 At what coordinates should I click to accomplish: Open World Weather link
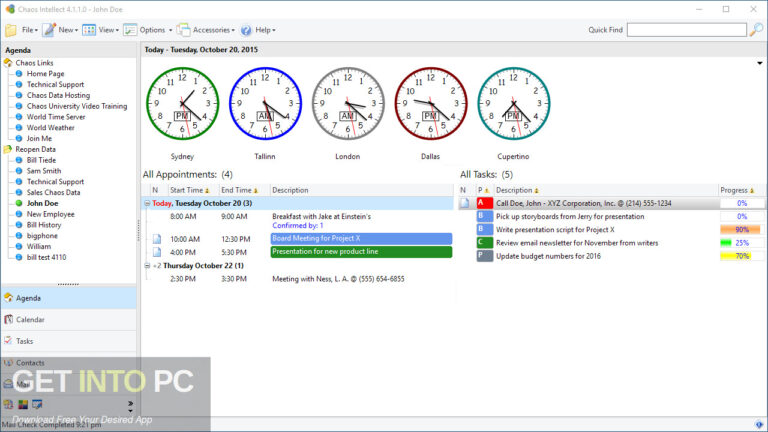pyautogui.click(x=50, y=127)
